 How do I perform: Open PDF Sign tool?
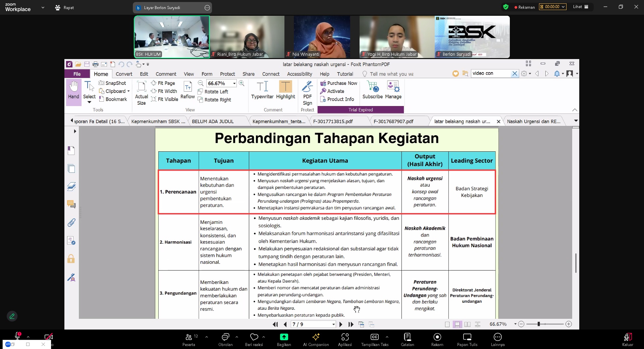pos(307,93)
